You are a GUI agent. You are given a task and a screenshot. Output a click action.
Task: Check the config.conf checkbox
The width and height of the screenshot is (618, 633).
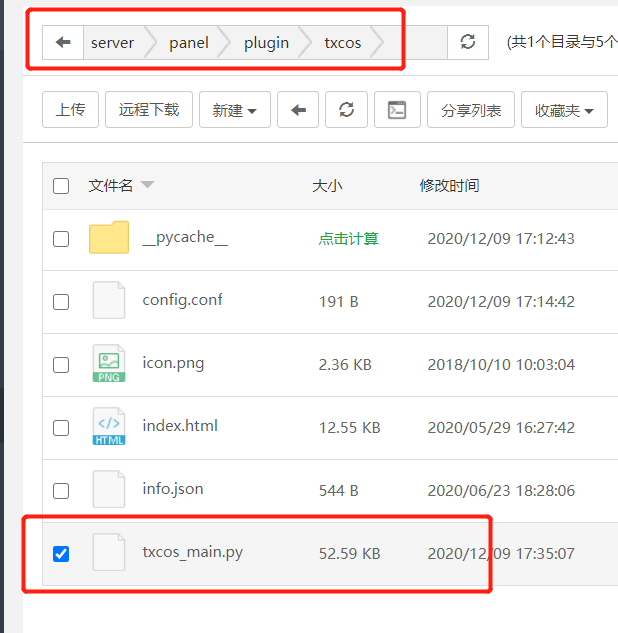pos(61,301)
